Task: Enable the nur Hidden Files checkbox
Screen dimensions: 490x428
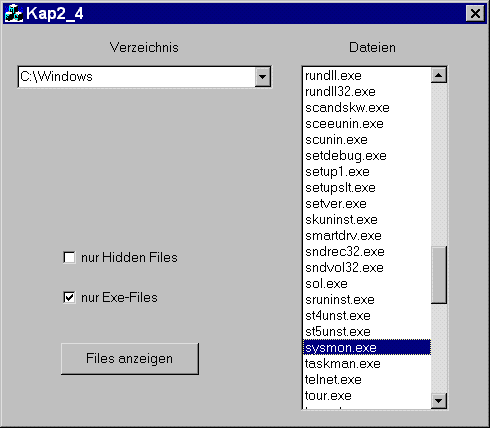Action: (x=69, y=258)
